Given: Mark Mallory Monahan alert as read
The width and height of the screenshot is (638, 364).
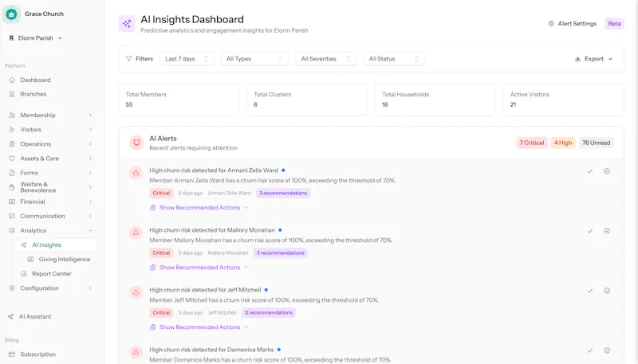Looking at the screenshot, I should 590,231.
